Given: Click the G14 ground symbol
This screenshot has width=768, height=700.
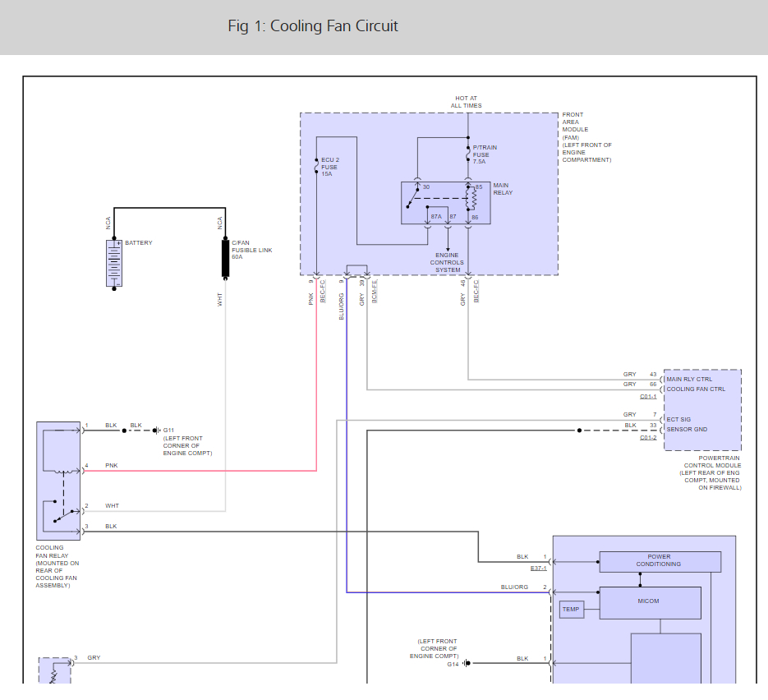Looking at the screenshot, I should pyautogui.click(x=467, y=663).
